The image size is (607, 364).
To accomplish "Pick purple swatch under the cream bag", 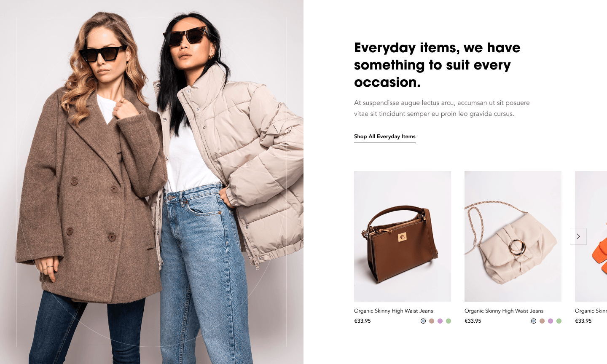I will click(551, 321).
